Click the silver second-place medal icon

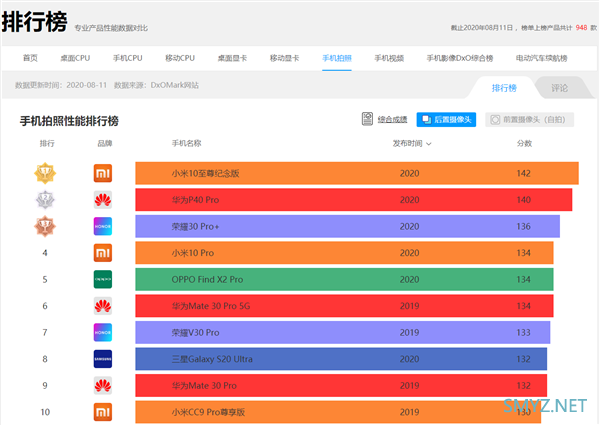(x=45, y=200)
